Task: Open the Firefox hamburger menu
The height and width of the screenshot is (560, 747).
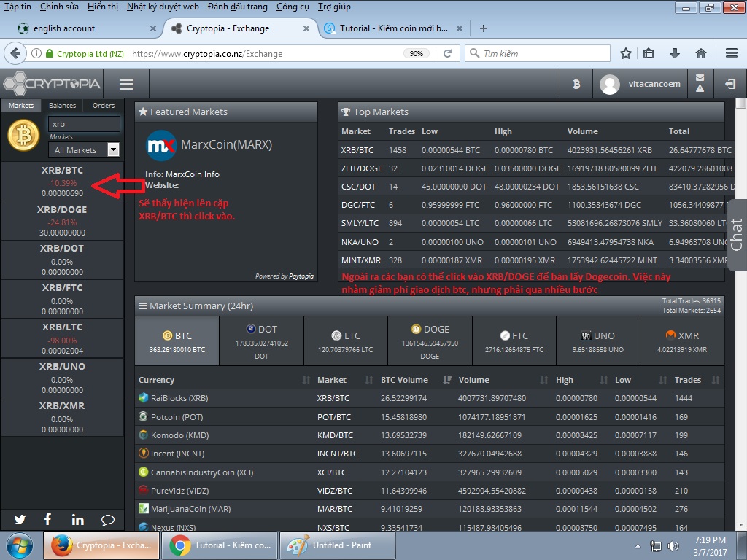Action: [x=732, y=53]
